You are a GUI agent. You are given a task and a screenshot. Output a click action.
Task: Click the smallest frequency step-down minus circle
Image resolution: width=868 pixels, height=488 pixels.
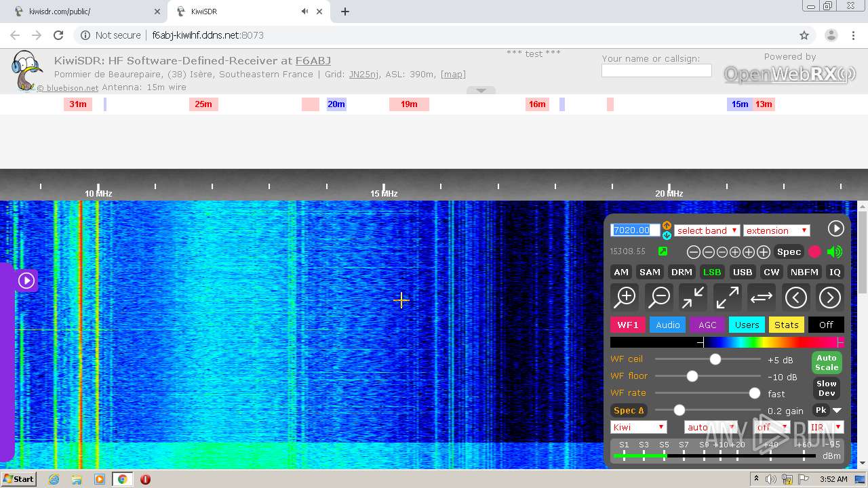(x=722, y=252)
